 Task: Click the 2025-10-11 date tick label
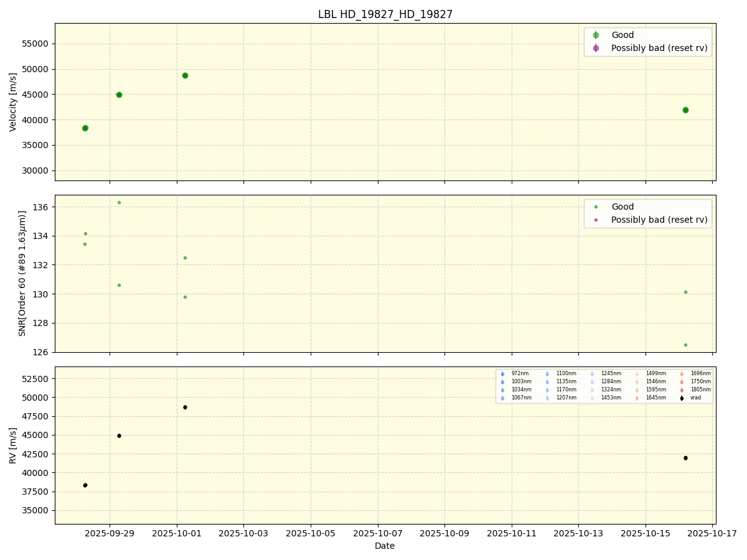(512, 533)
